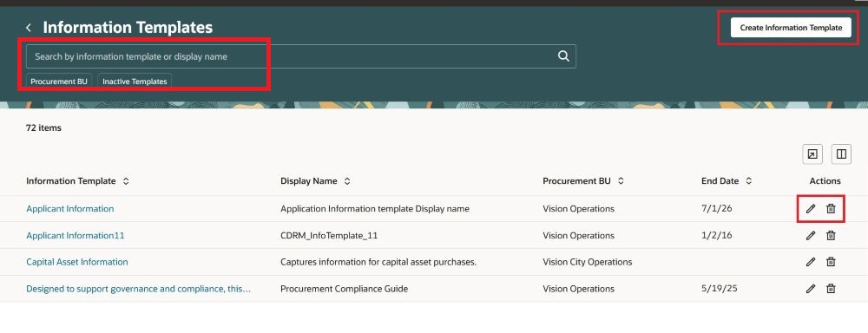Select the 'CDRM_InfoTemplate_11' display name cell
Viewport: 868px width, 333px height.
(329, 235)
